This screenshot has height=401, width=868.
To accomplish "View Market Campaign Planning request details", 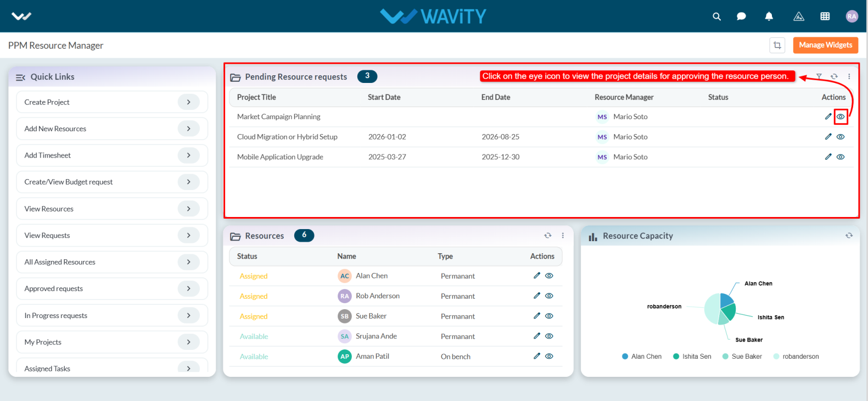I will pos(841,116).
